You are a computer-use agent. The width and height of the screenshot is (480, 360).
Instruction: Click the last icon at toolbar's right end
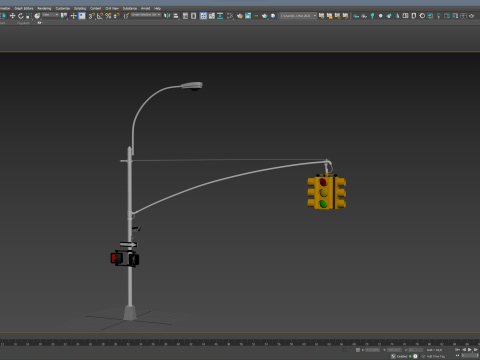click(x=471, y=16)
